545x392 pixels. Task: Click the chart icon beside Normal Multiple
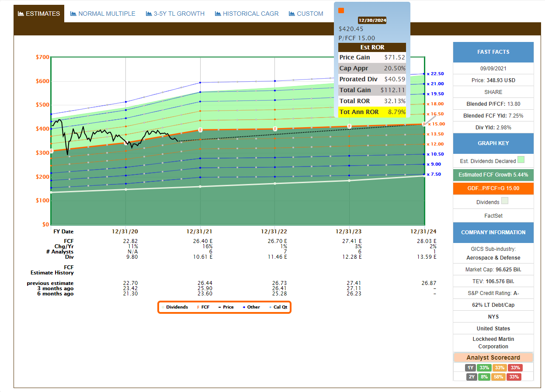(x=73, y=14)
